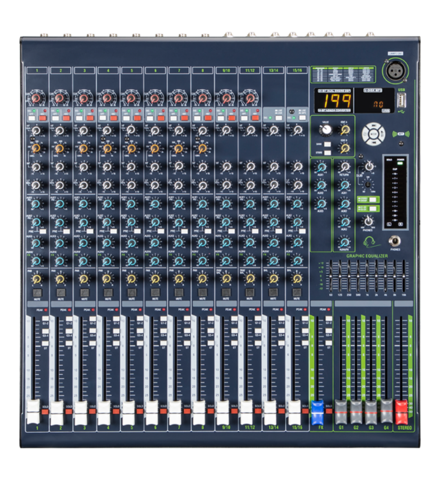
Task: Click the PHONES headphone jack
Action: point(394,241)
